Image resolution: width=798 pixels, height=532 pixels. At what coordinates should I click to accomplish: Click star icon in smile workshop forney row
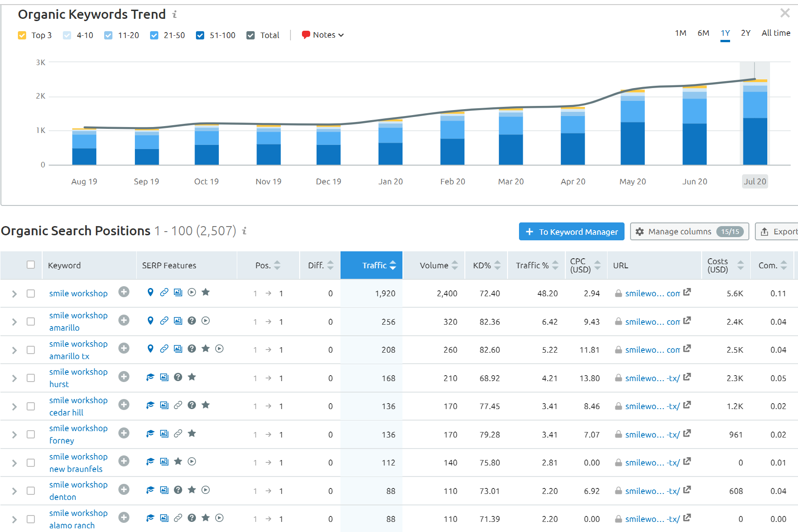[192, 433]
